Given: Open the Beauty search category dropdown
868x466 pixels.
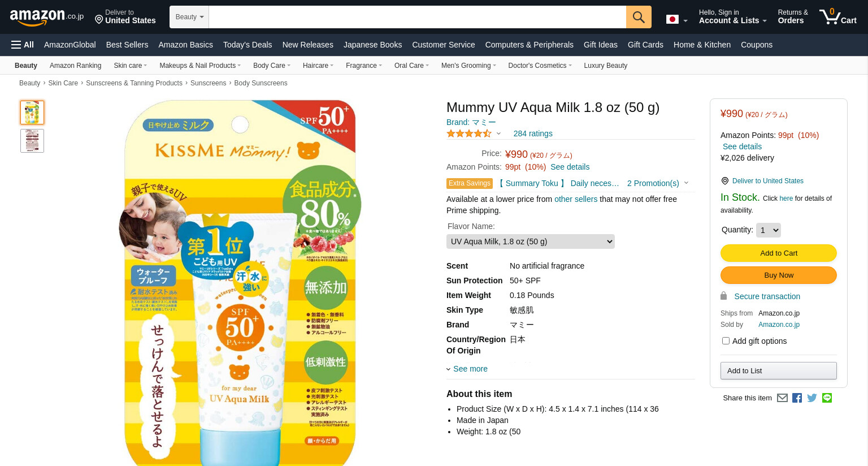Looking at the screenshot, I should coord(189,17).
